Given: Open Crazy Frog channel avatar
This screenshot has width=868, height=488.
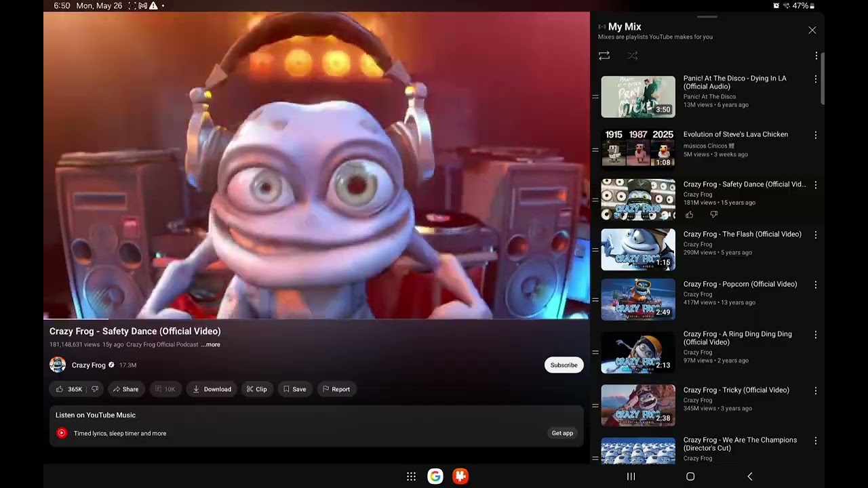Looking at the screenshot, I should pos(58,365).
